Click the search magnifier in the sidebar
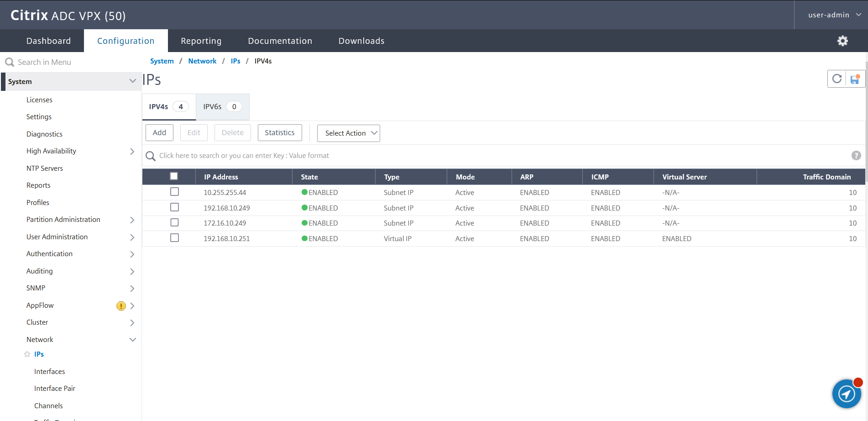 pos(10,62)
